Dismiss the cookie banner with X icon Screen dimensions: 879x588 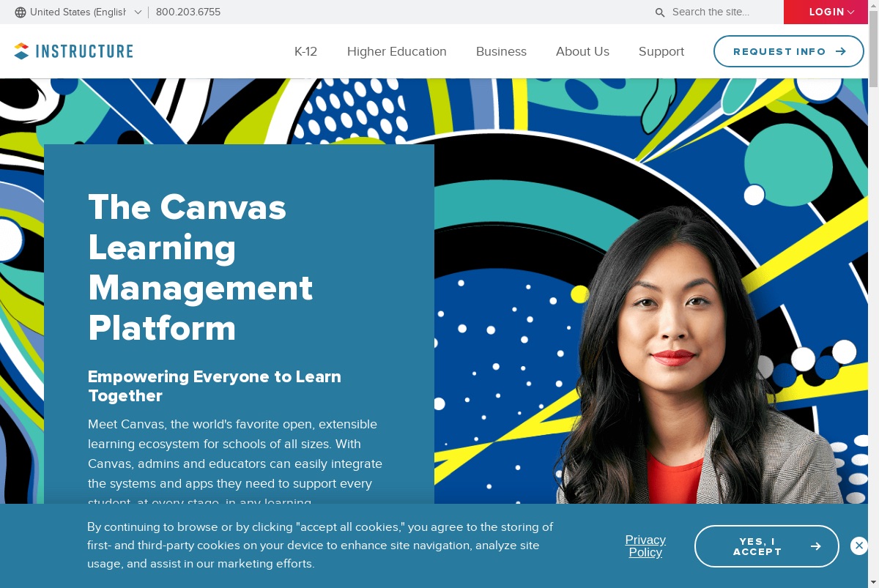click(x=859, y=546)
